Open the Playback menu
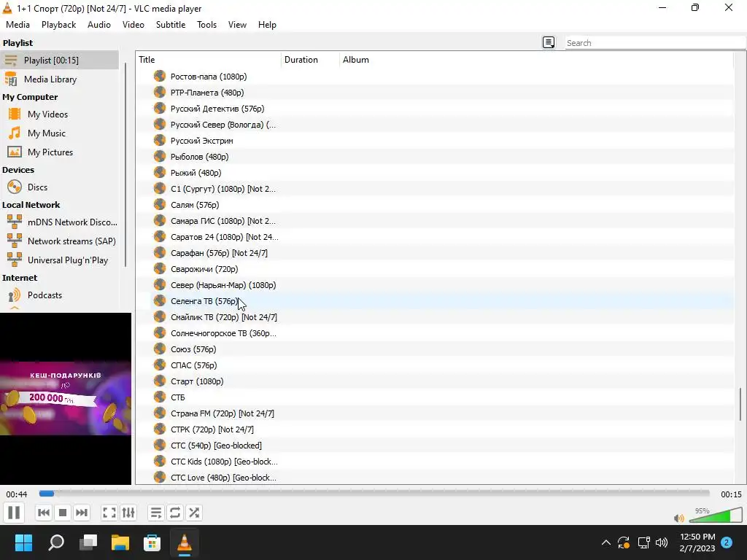747x560 pixels. pyautogui.click(x=58, y=25)
